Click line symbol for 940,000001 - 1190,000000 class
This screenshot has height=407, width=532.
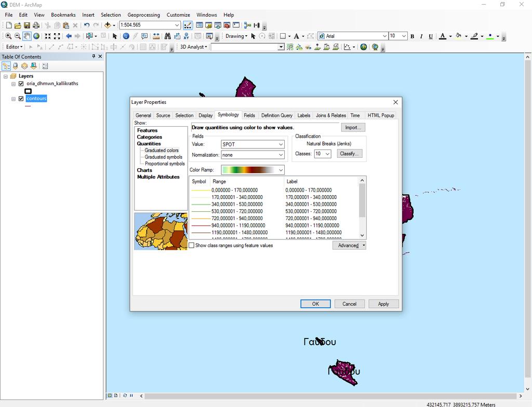coord(201,225)
